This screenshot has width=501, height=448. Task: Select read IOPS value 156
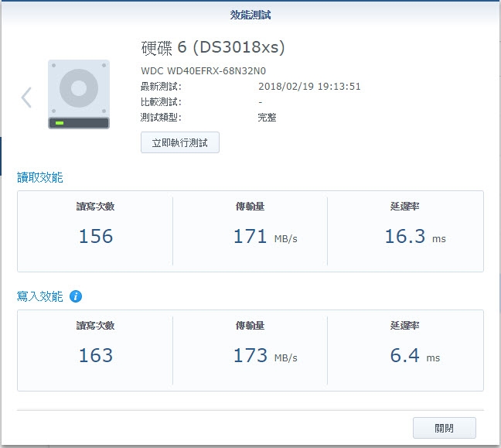tap(96, 236)
